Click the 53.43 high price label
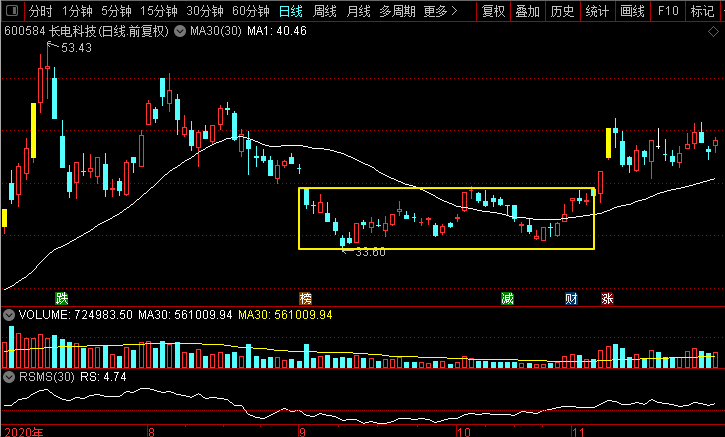The height and width of the screenshot is (437, 725). coord(76,48)
